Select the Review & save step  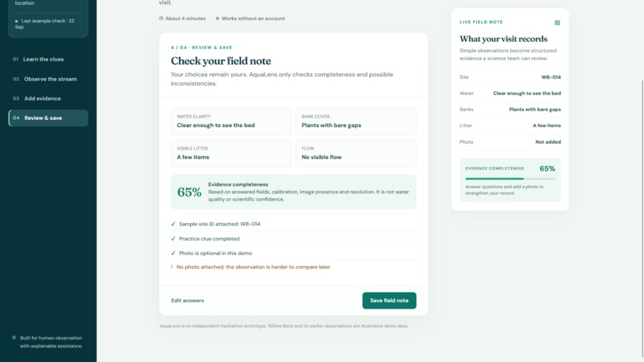click(48, 118)
